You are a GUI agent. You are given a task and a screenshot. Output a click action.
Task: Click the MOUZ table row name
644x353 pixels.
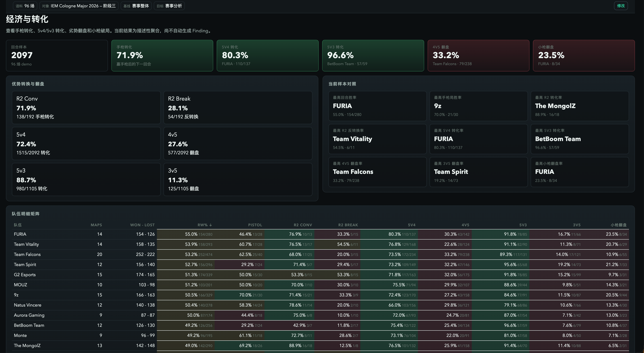[21, 285]
